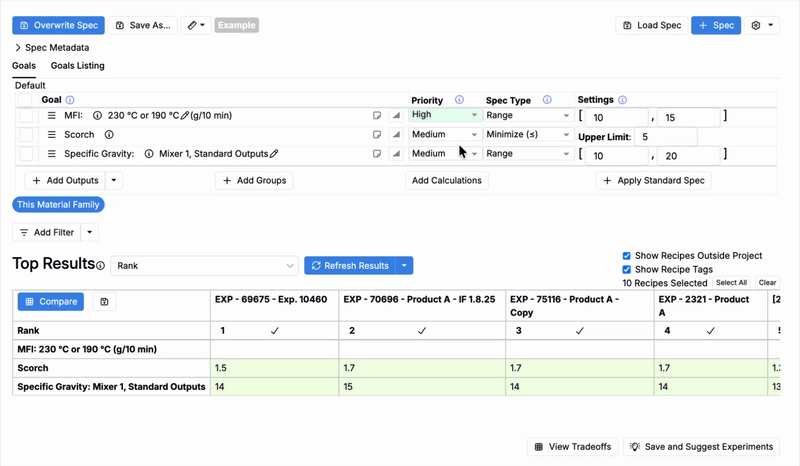This screenshot has width=800, height=466.
Task: Open the settings gear menu
Action: [x=762, y=25]
